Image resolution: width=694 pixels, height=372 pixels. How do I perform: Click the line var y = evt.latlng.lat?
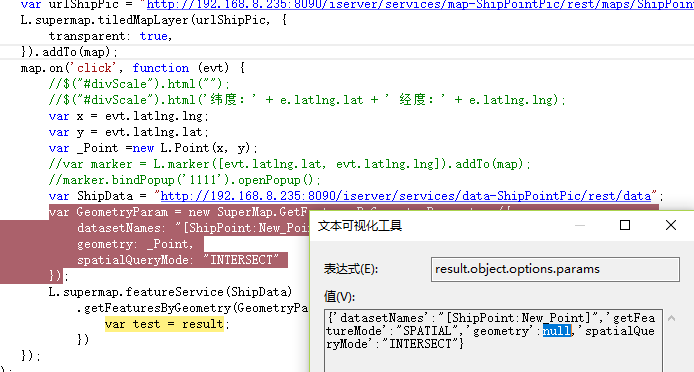129,132
